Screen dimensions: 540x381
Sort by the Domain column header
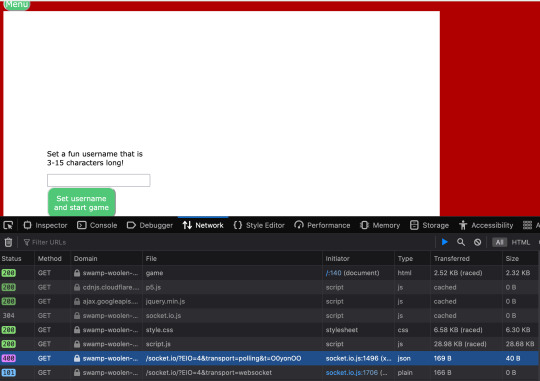106,259
